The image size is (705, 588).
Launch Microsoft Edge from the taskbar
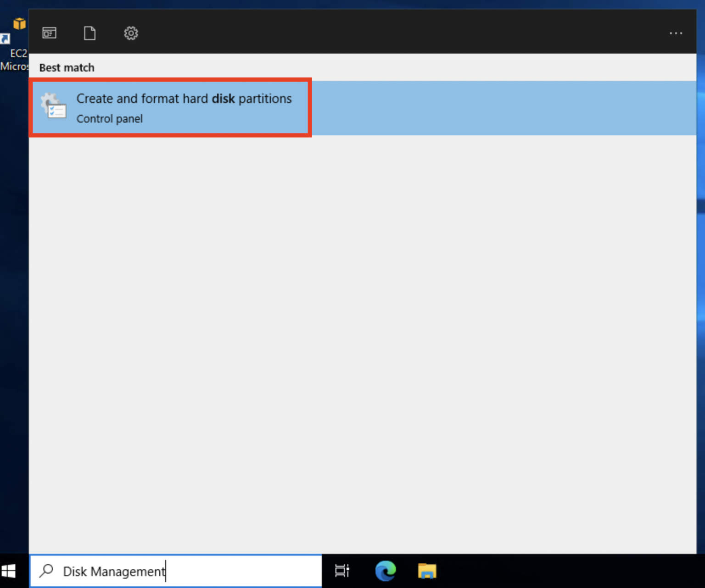385,571
